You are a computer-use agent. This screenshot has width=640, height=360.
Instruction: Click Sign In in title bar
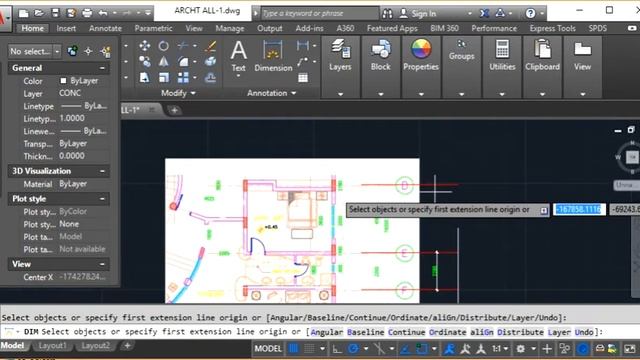click(x=423, y=13)
